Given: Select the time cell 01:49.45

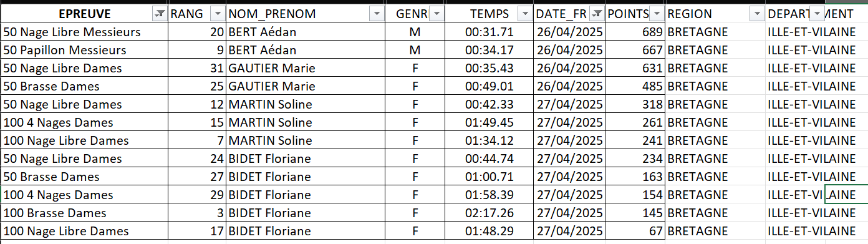Looking at the screenshot, I should (489, 122).
